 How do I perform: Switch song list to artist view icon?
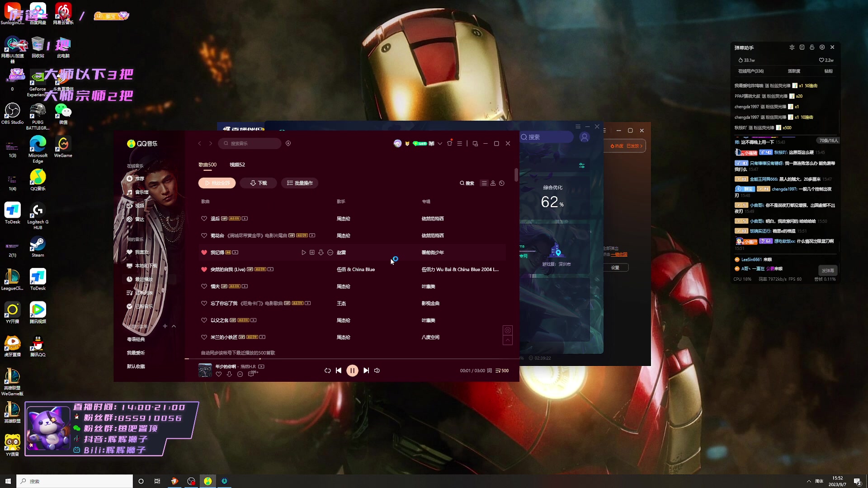(493, 183)
